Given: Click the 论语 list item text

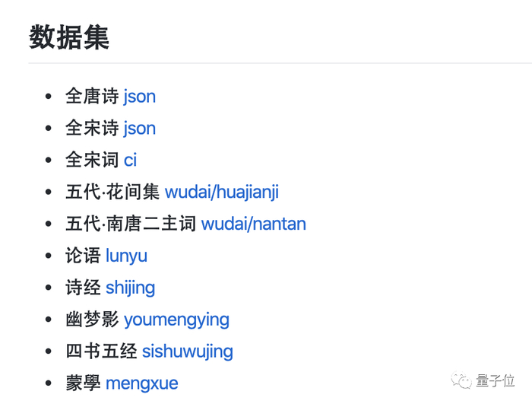Looking at the screenshot, I should (83, 256).
